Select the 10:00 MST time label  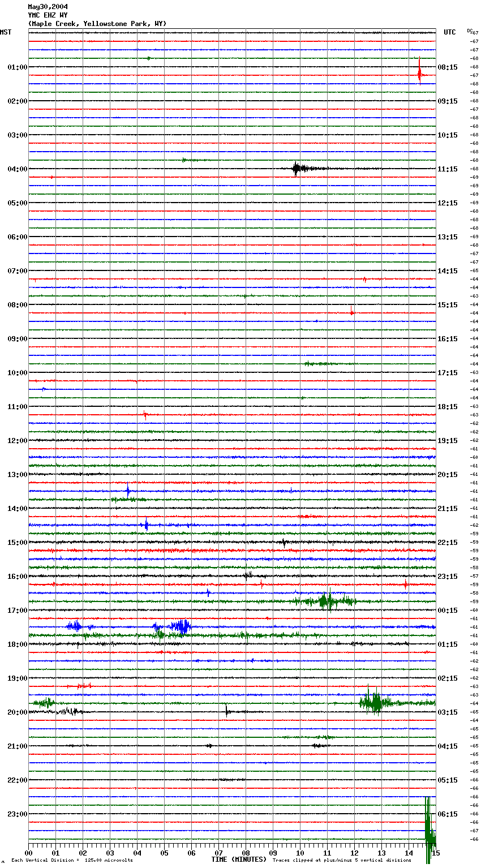tap(18, 373)
